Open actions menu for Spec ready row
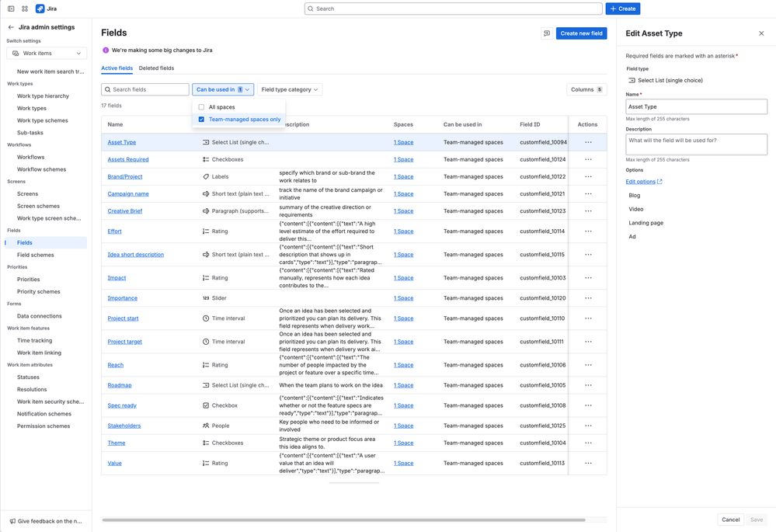The image size is (776, 532). click(x=588, y=405)
